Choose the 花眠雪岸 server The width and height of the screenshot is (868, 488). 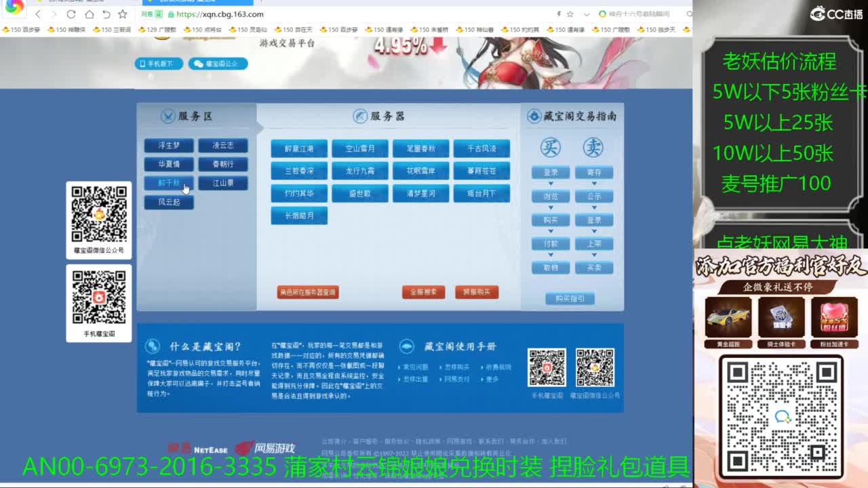point(421,171)
